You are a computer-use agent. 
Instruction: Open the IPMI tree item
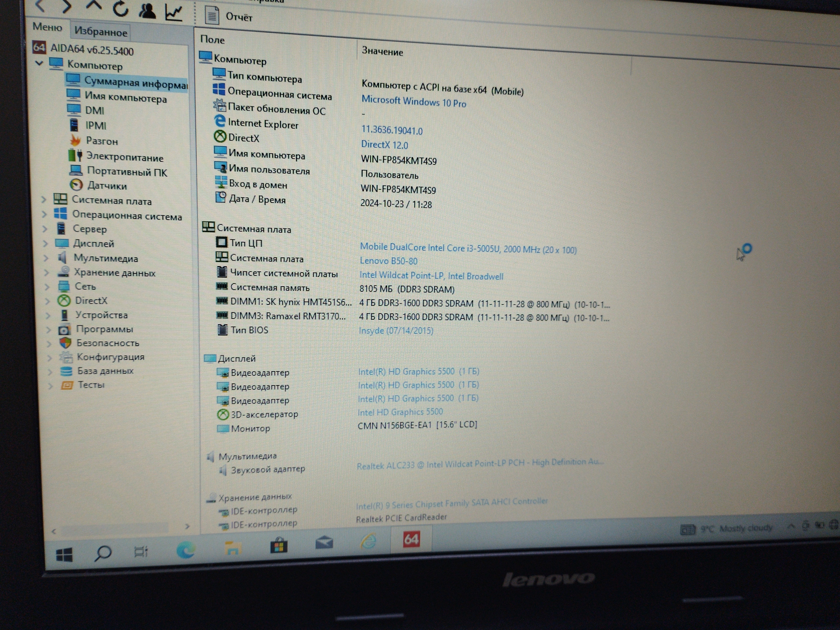[x=88, y=125]
